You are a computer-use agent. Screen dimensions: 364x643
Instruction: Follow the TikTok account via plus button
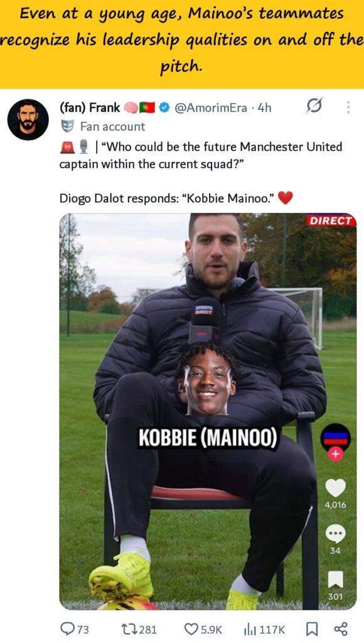(x=335, y=454)
